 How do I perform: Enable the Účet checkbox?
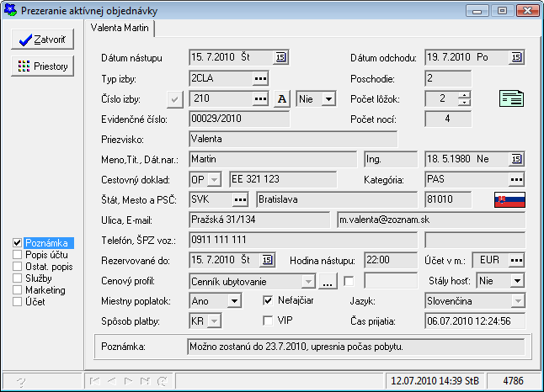pos(18,302)
